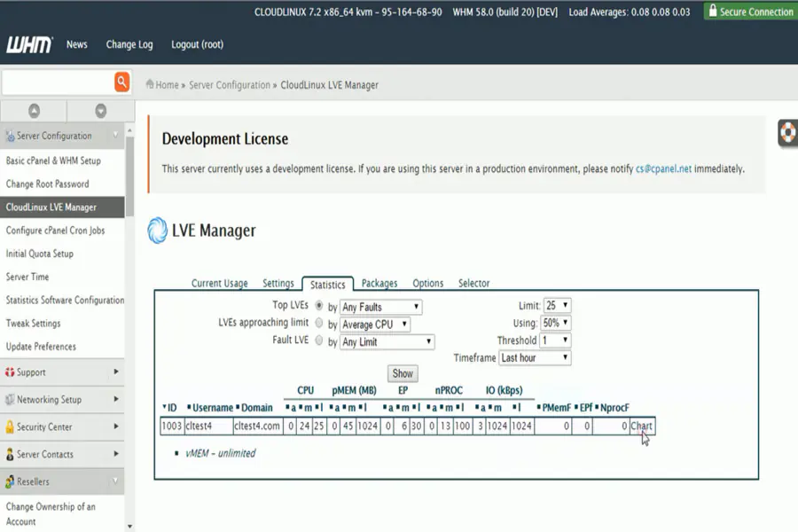Click the sidebar scroll-down arrow icon
The height and width of the screenshot is (532, 798).
(x=100, y=111)
